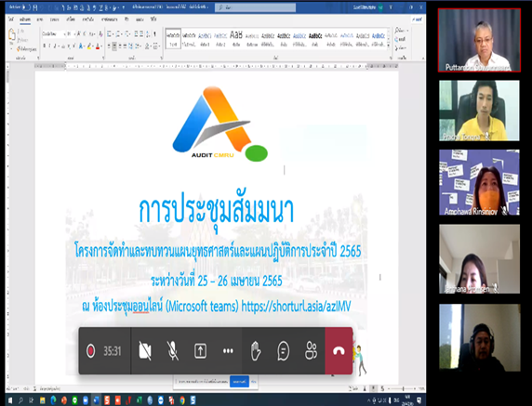Center align the paragraph
The height and width of the screenshot is (406, 532).
[x=114, y=46]
